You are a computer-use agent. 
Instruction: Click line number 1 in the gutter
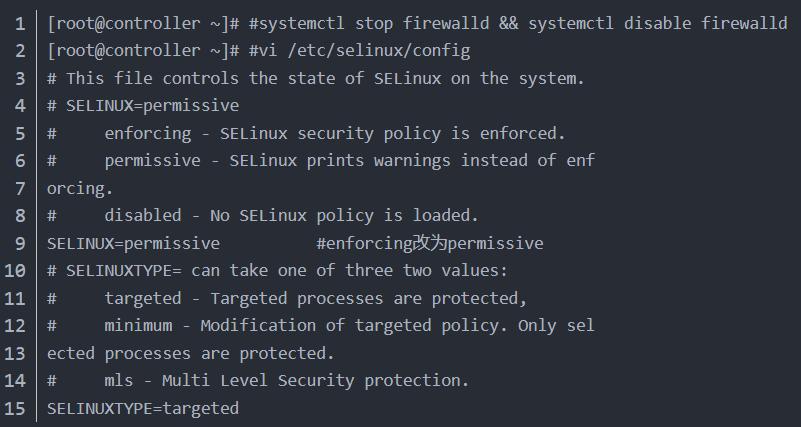pos(20,23)
